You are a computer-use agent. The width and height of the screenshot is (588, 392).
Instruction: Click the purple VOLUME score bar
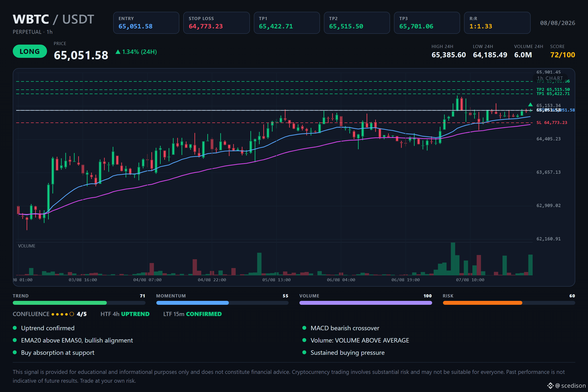(x=366, y=303)
